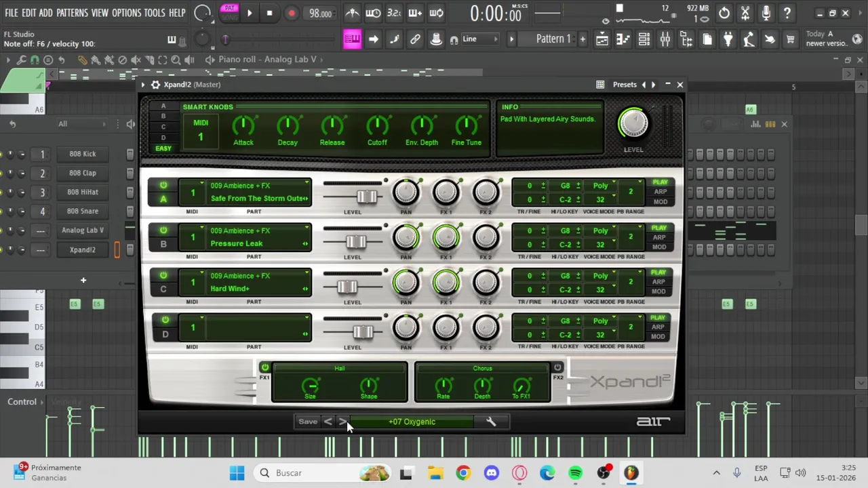Toggle power for Xpand!2 part D

click(x=165, y=320)
